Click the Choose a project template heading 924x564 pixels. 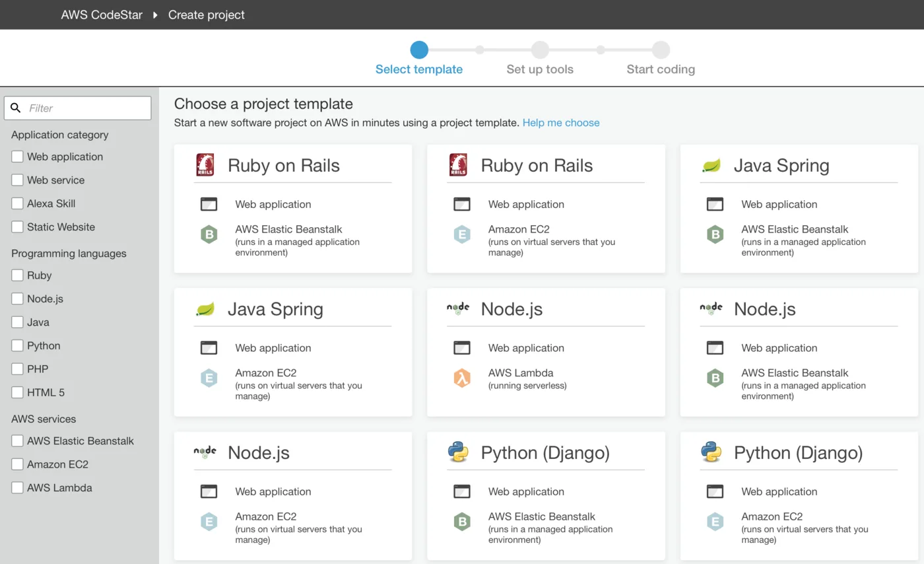coord(263,104)
